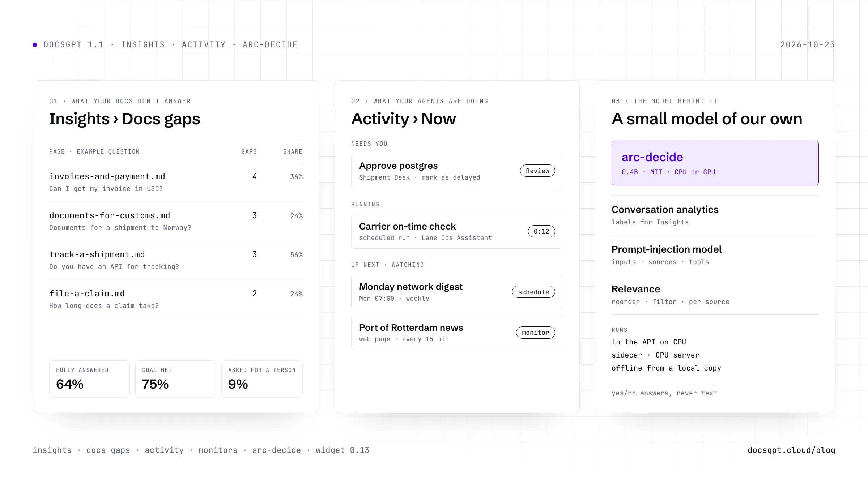The width and height of the screenshot is (868, 488).
Task: Click the Insights › Docs gaps heading
Action: [x=125, y=119]
